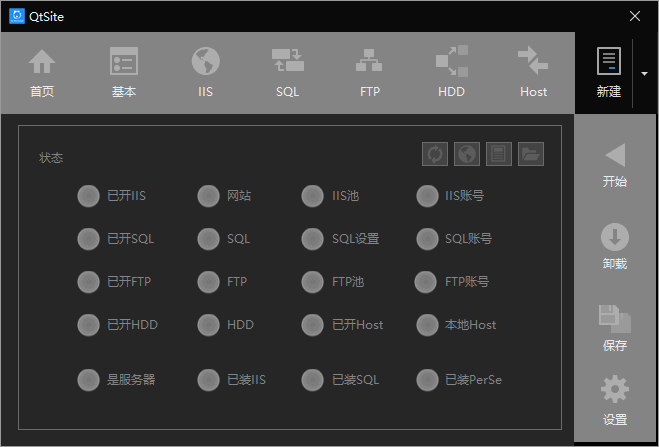The width and height of the screenshot is (659, 447).
Task: Toggle the 已开IIS status indicator
Action: pos(88,196)
